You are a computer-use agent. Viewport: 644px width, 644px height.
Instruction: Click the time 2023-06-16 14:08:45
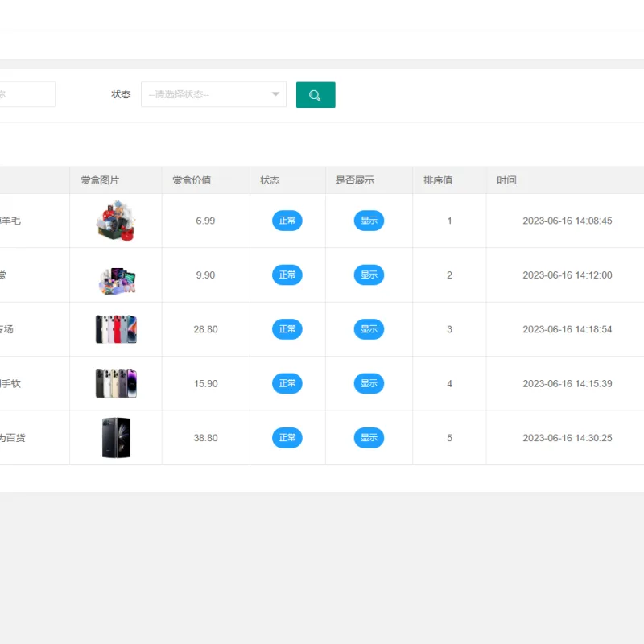click(x=568, y=221)
